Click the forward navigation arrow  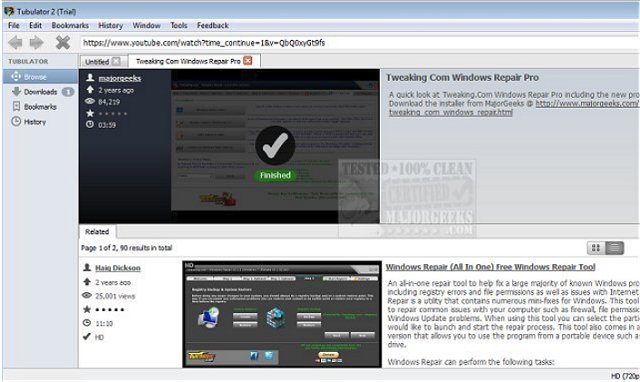point(37,42)
